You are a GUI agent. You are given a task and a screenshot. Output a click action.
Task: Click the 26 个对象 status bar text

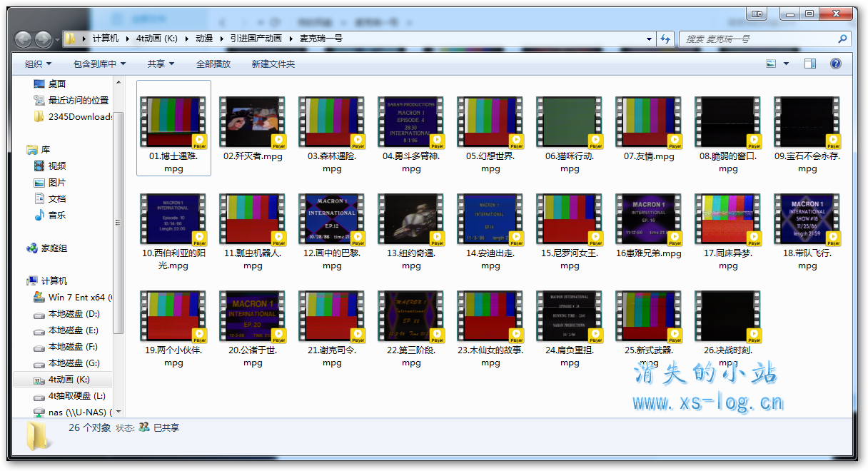click(90, 427)
